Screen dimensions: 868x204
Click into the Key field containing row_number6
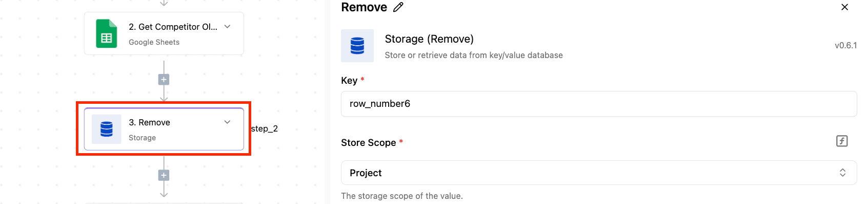(x=599, y=104)
